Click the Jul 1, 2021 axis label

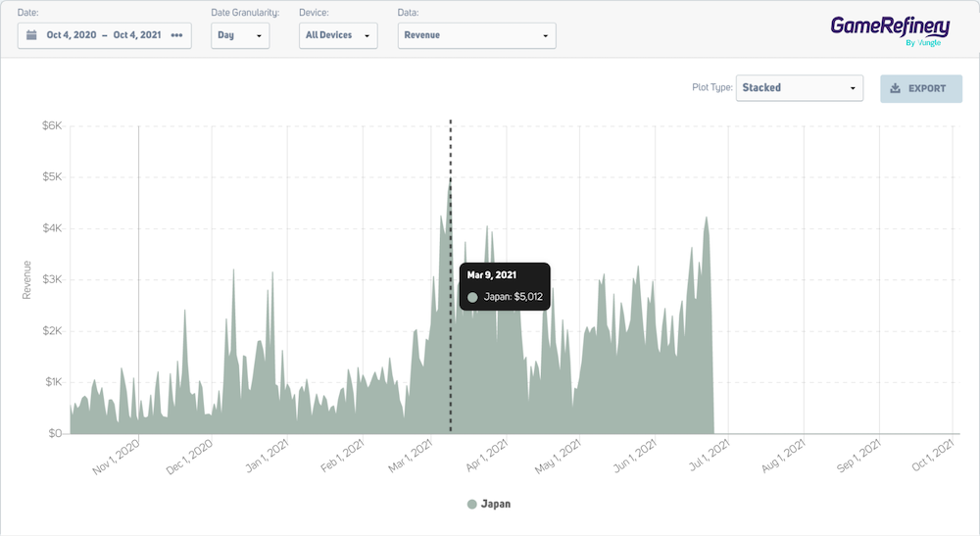pos(709,454)
